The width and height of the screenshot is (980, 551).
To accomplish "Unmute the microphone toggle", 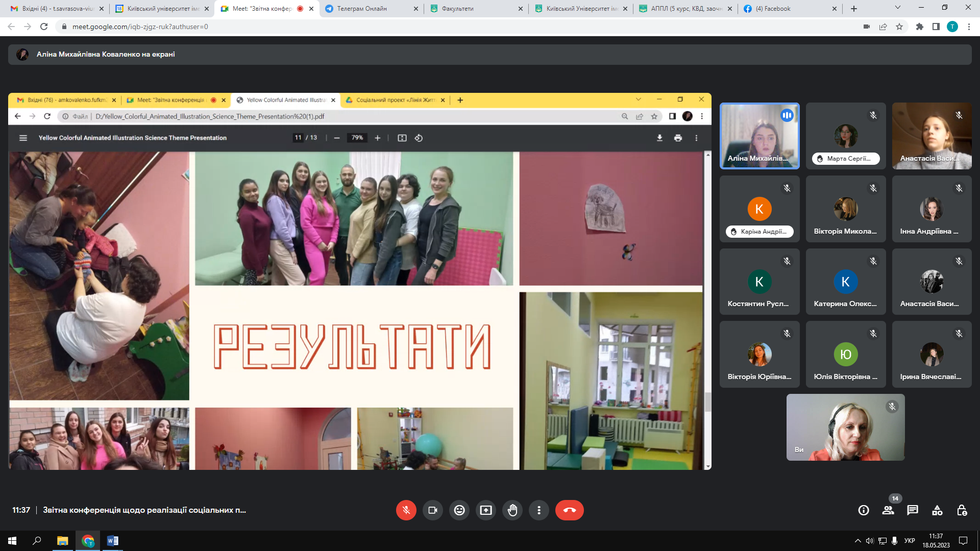I will coord(406,510).
